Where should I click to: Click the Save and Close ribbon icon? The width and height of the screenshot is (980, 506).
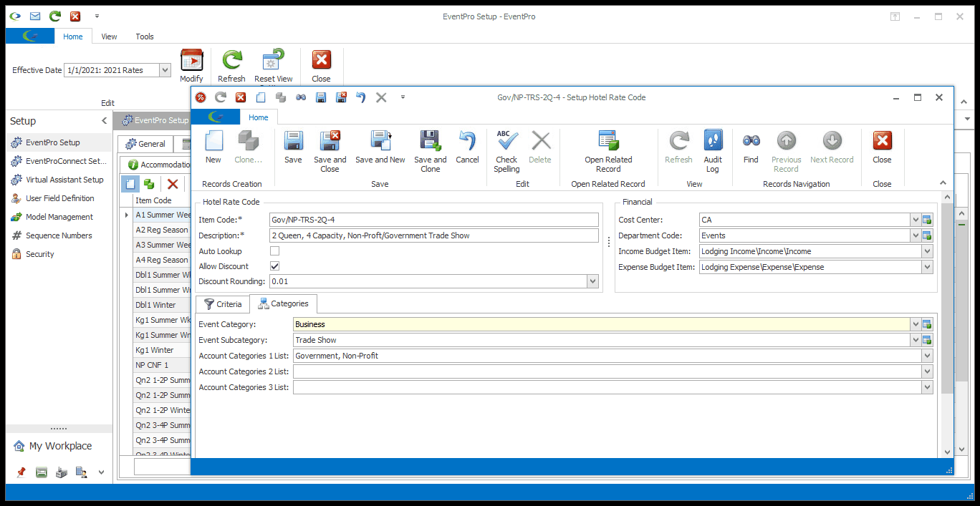tap(330, 140)
